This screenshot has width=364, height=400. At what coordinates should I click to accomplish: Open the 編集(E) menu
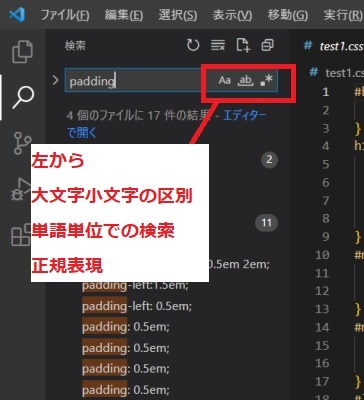tap(124, 15)
